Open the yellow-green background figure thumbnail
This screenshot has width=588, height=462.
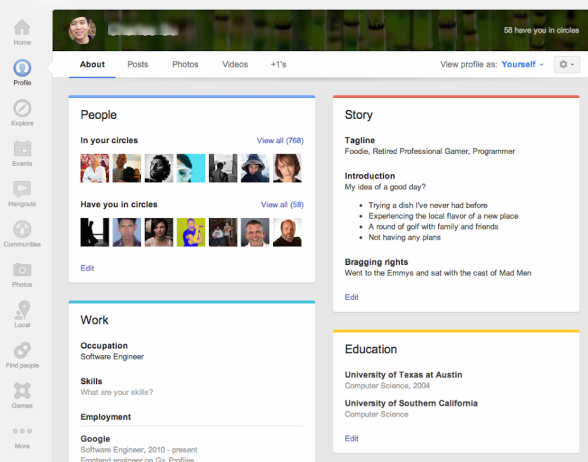click(191, 232)
